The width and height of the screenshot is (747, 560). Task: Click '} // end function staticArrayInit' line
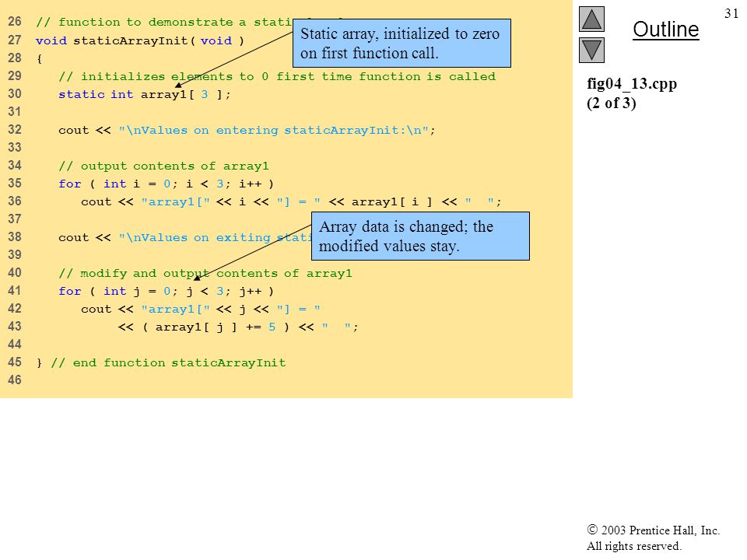click(x=161, y=363)
